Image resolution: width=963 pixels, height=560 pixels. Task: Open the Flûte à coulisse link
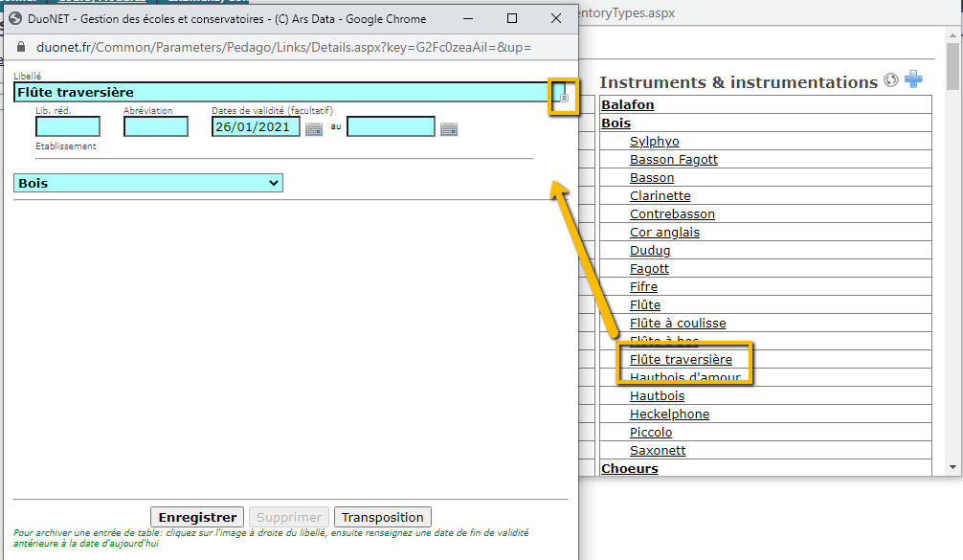pyautogui.click(x=678, y=323)
